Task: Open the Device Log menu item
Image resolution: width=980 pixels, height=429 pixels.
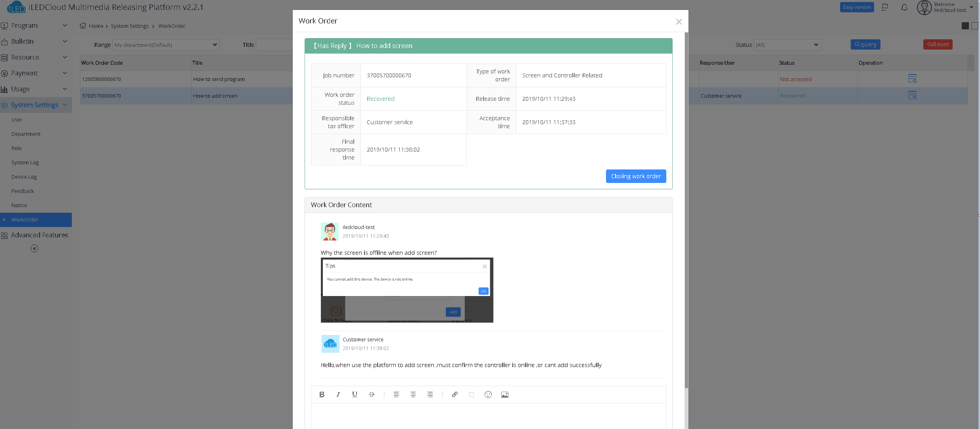Action: 24,177
